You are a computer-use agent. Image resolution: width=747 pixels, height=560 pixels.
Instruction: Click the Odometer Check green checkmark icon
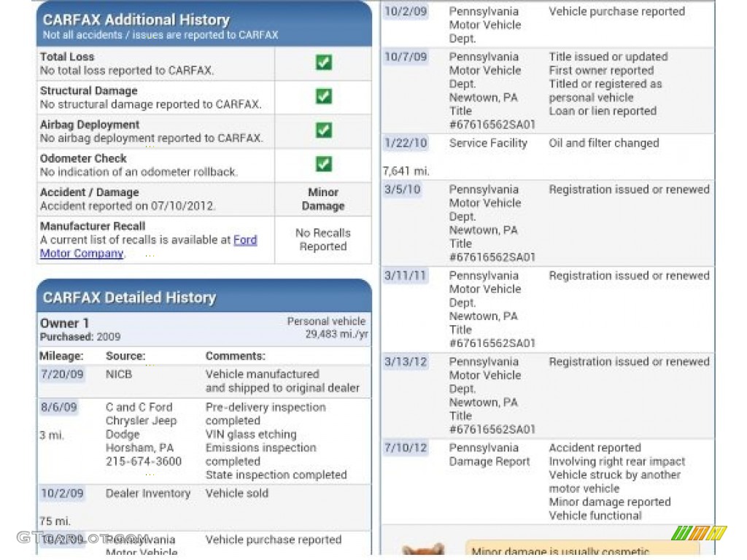pyautogui.click(x=323, y=164)
